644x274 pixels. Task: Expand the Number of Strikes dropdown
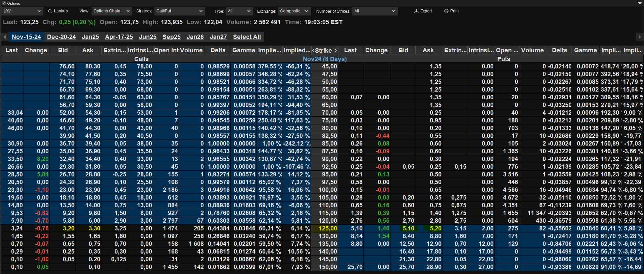click(x=375, y=11)
